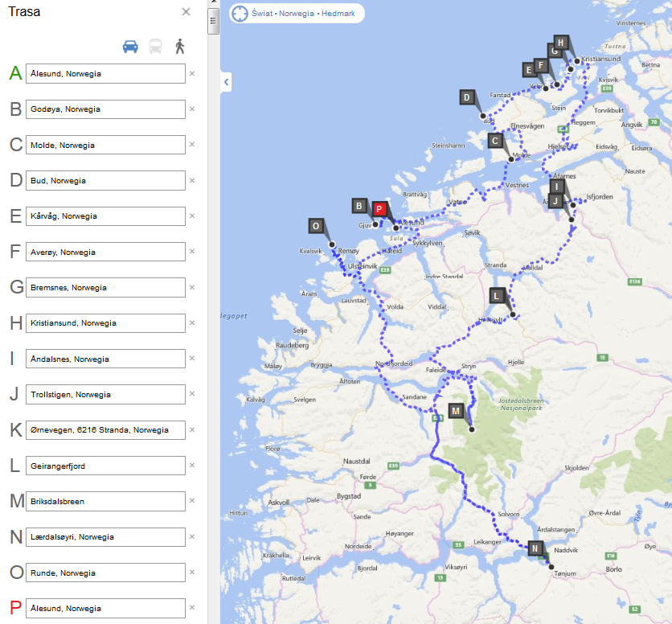This screenshot has height=624, width=672.
Task: Click map marker N at Lærdalsøyri
Action: (x=535, y=548)
